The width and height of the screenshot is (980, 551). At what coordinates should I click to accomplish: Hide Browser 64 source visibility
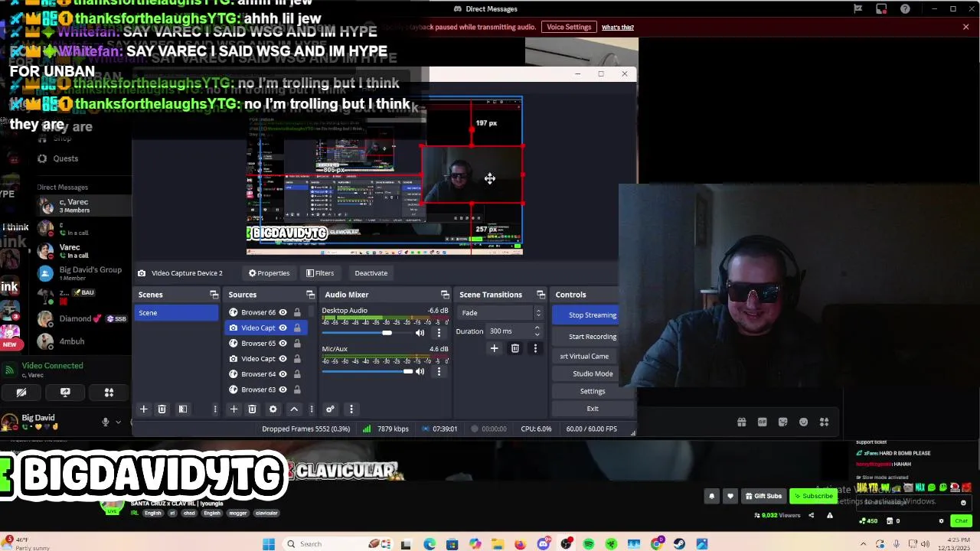(283, 374)
